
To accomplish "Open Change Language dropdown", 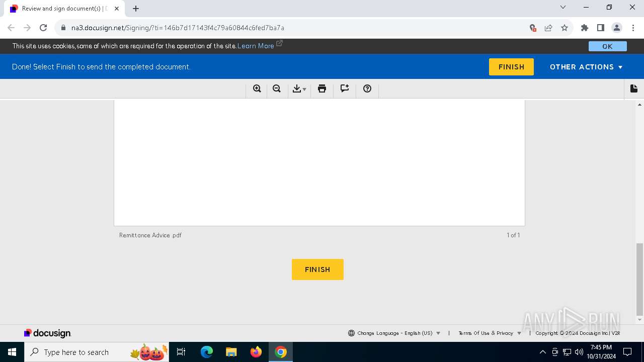I will pos(394,333).
